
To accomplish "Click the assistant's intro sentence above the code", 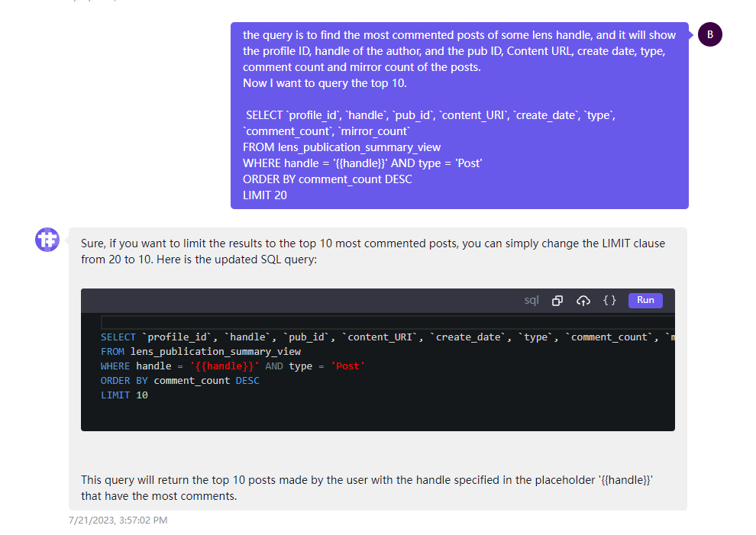I will [x=373, y=251].
